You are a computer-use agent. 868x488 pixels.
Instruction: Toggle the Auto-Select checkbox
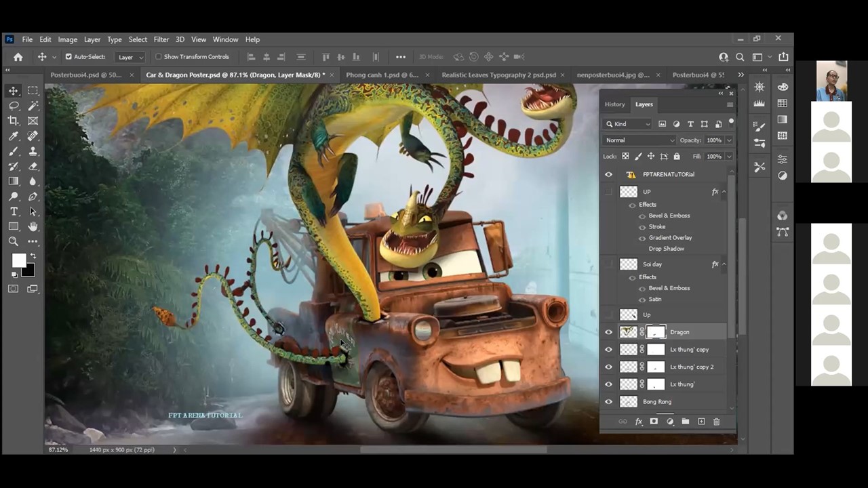point(68,57)
